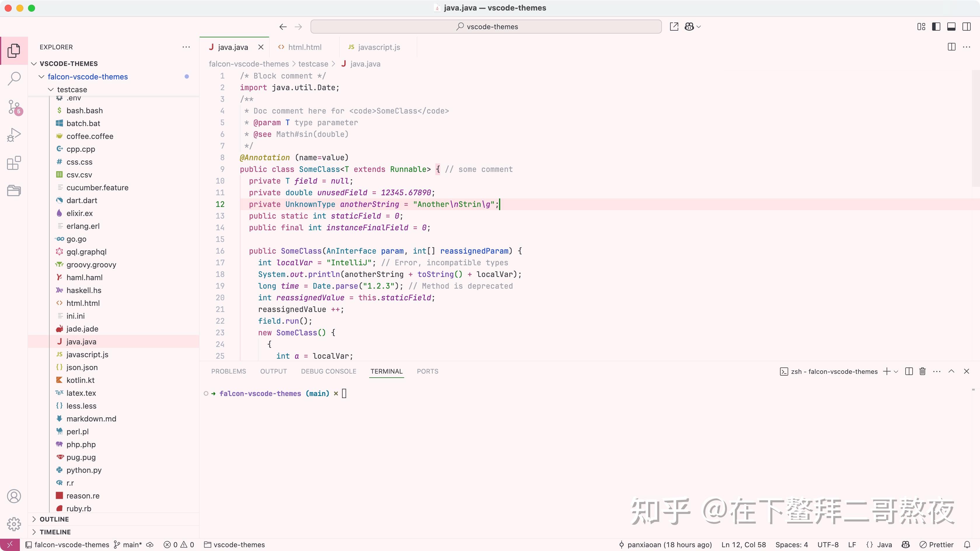Collapse the testcase folder
The width and height of the screenshot is (980, 551).
50,89
